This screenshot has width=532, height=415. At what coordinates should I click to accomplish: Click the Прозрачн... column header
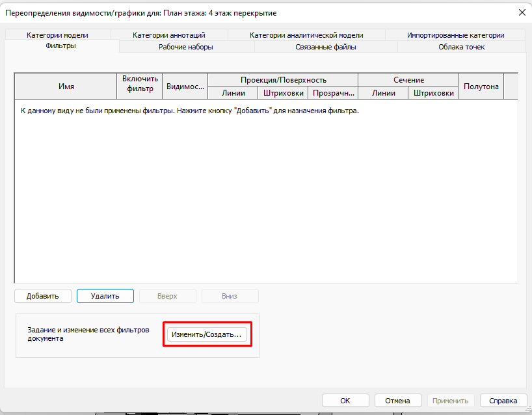tap(333, 93)
